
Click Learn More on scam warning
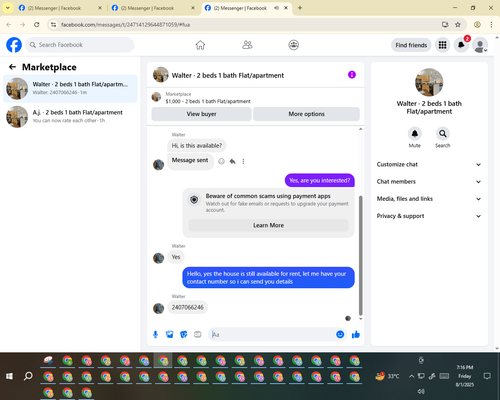268,225
